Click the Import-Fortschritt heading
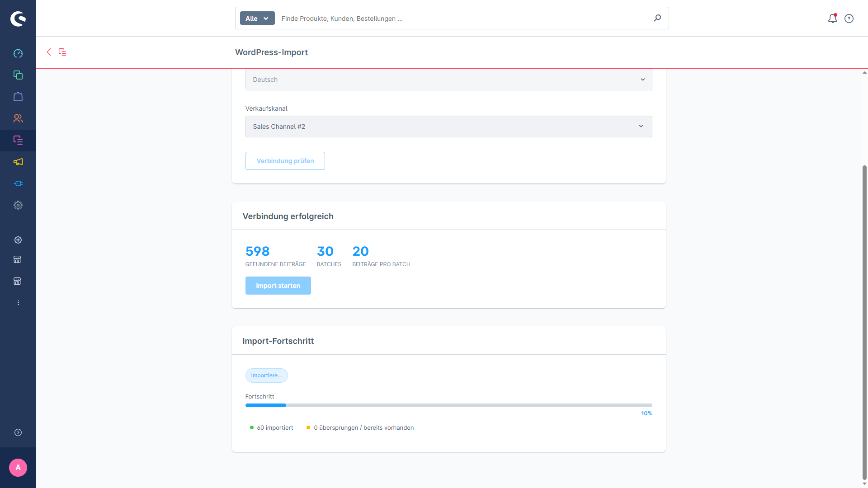This screenshot has height=488, width=868. point(278,341)
